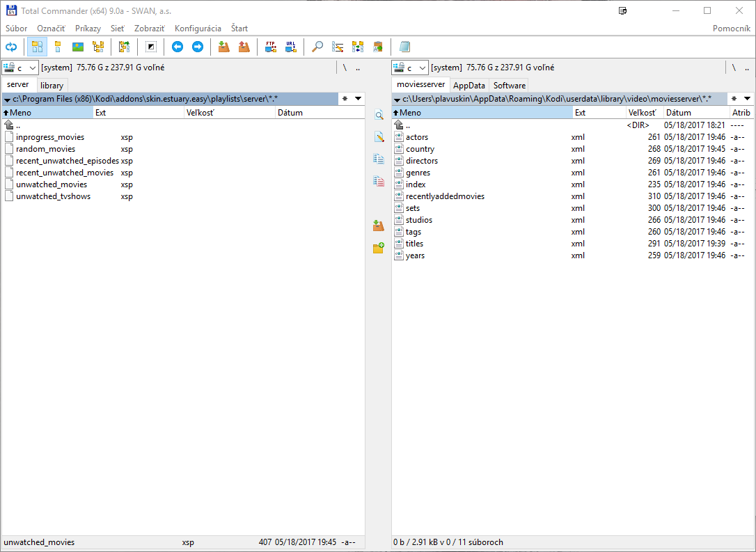The width and height of the screenshot is (756, 552).
Task: Click the blue back arrow icon
Action: [178, 47]
